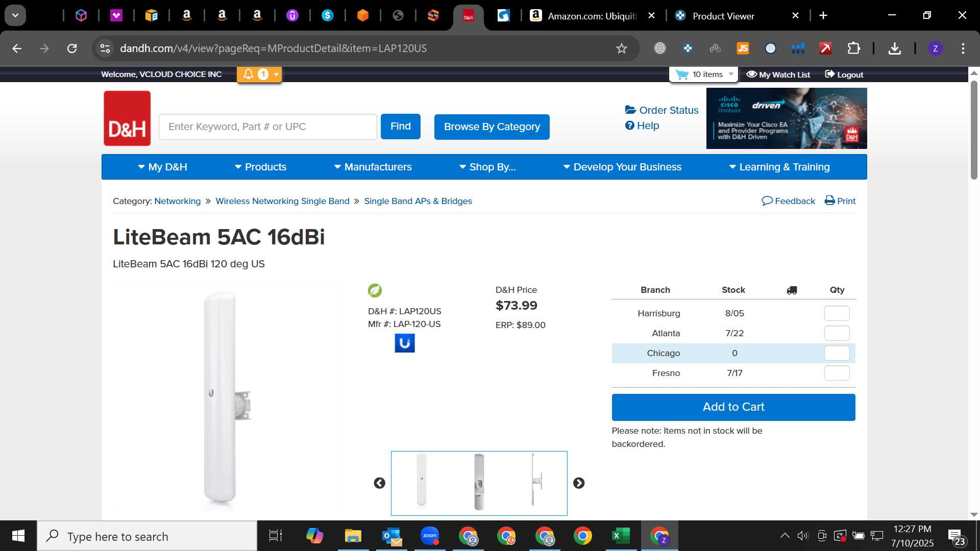The image size is (980, 551).
Task: Click the Fresno quantity field
Action: click(837, 373)
